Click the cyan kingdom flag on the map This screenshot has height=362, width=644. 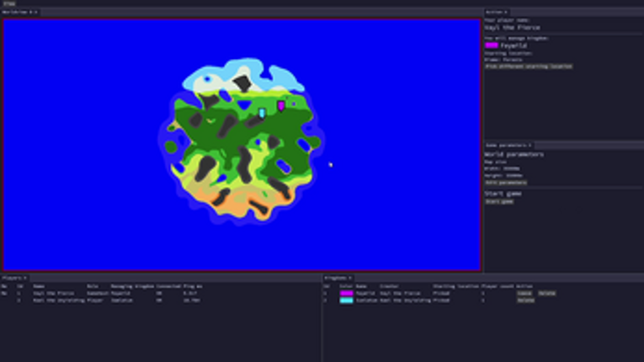(262, 113)
